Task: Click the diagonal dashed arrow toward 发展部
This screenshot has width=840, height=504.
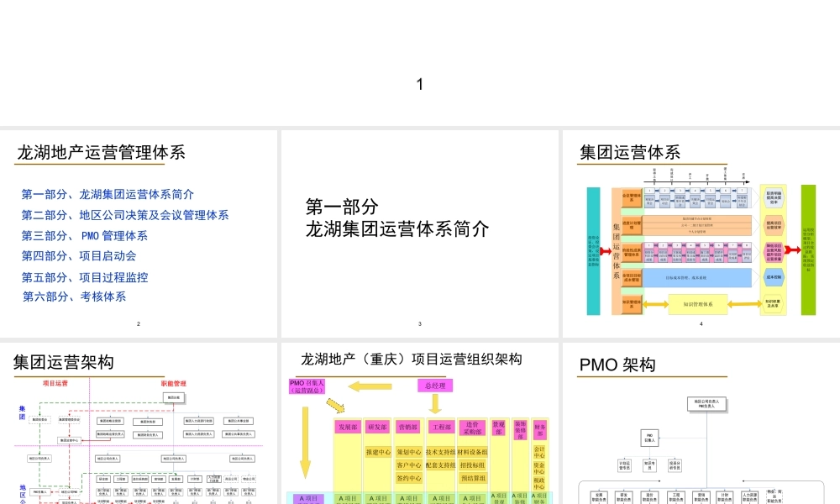Action: tap(335, 406)
